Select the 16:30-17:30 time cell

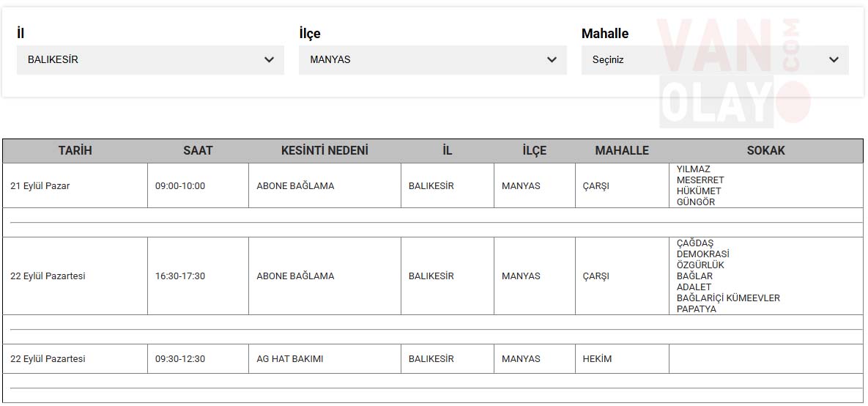pyautogui.click(x=199, y=276)
